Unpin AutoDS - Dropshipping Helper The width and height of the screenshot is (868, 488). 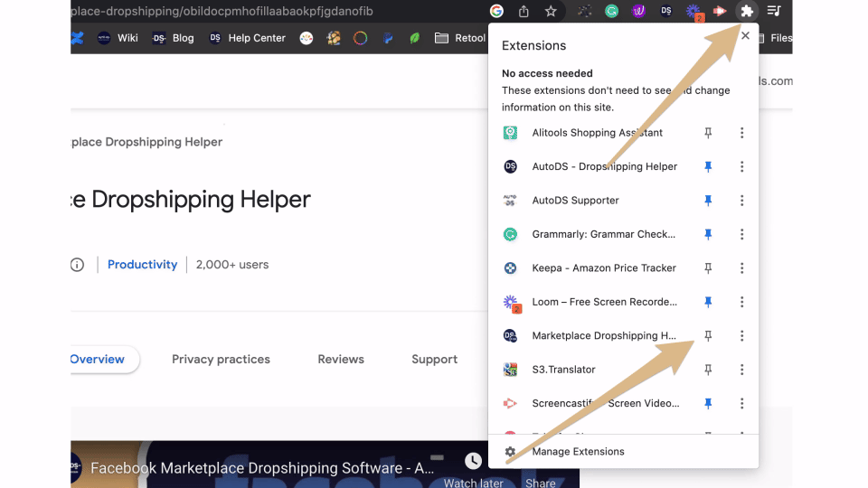(708, 166)
